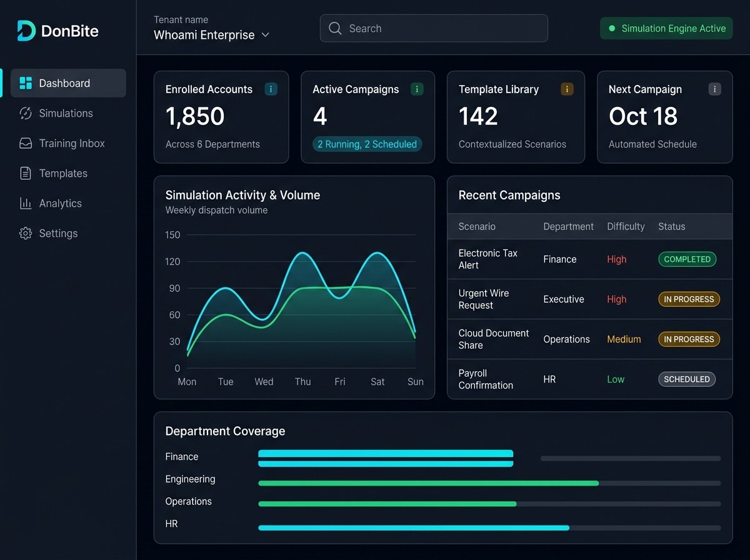Click IN PROGRESS status for Urgent Wire Request

[x=689, y=299]
